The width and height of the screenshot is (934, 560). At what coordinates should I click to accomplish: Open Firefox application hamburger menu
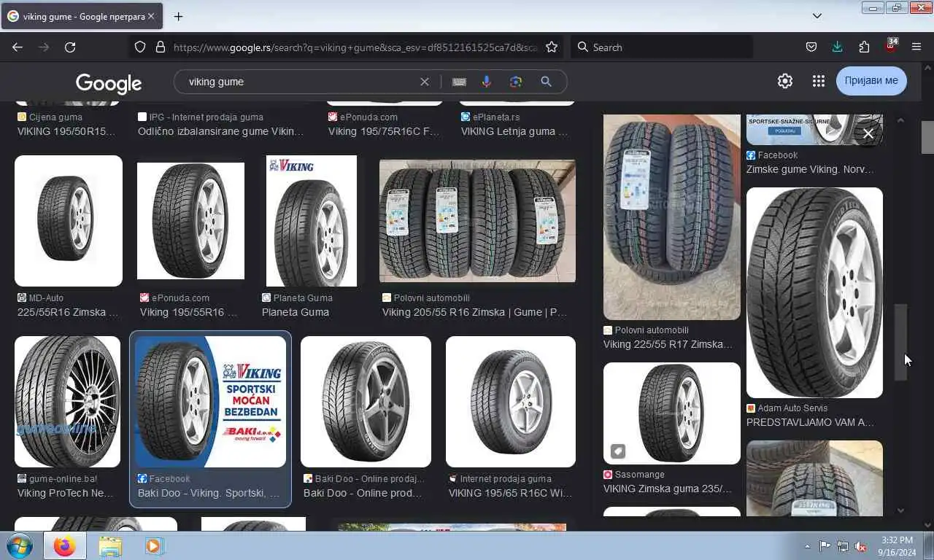click(916, 47)
